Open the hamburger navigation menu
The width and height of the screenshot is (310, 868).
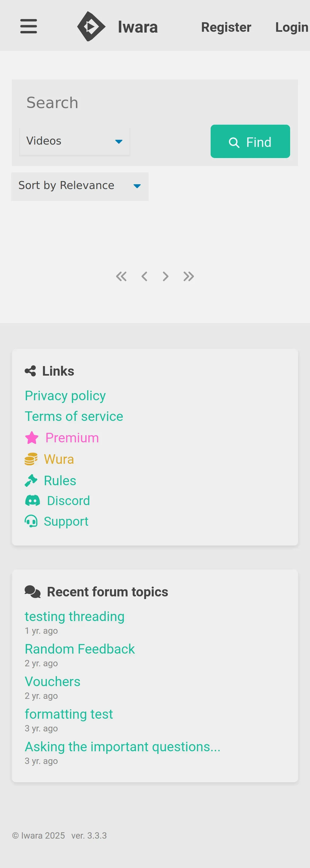tap(29, 26)
